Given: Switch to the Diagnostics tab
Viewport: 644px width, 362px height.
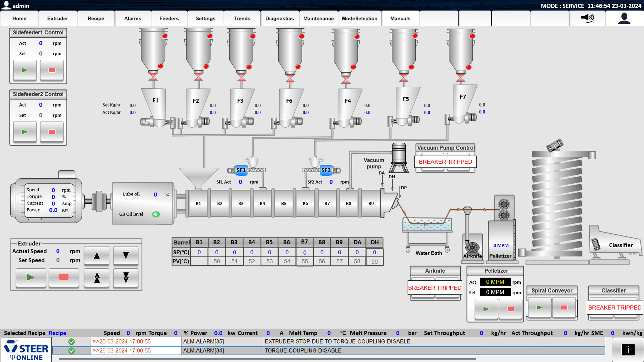Looking at the screenshot, I should tap(279, 19).
